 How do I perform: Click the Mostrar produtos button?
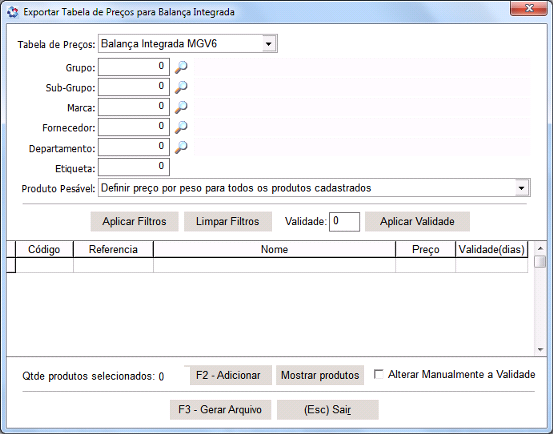320,375
